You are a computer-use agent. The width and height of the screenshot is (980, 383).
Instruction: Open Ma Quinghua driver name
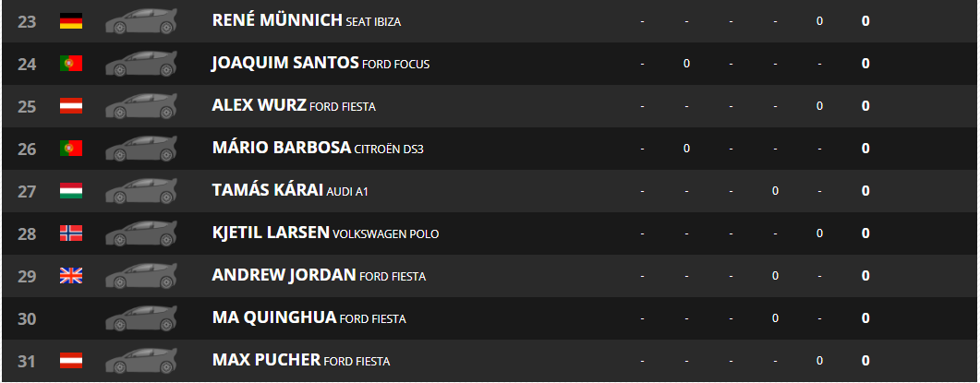click(273, 318)
